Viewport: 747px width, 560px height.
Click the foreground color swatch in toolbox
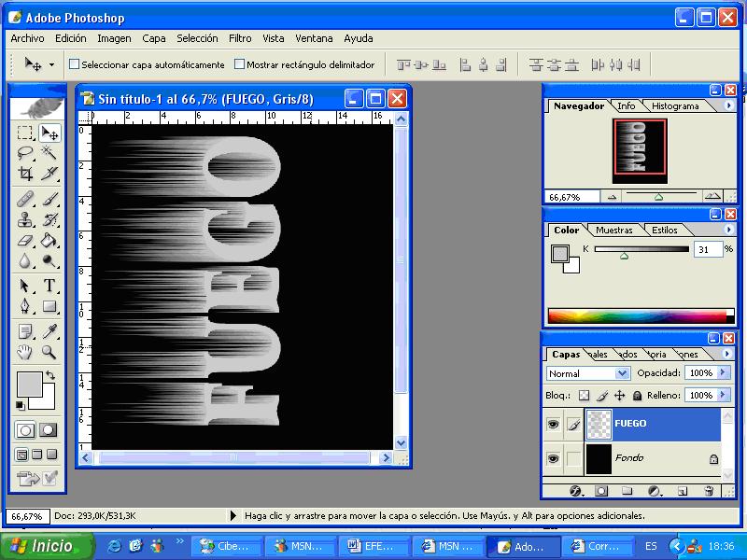tap(28, 383)
